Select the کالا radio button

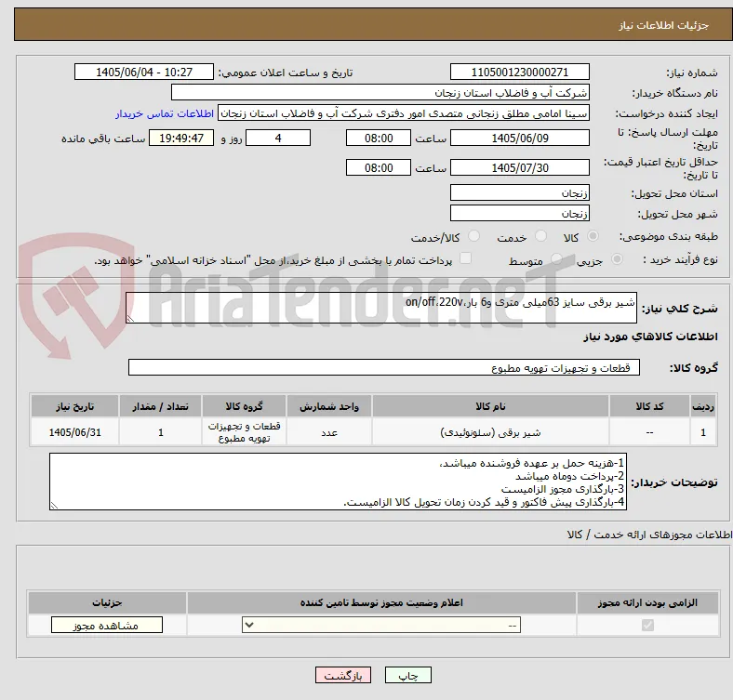(593, 236)
